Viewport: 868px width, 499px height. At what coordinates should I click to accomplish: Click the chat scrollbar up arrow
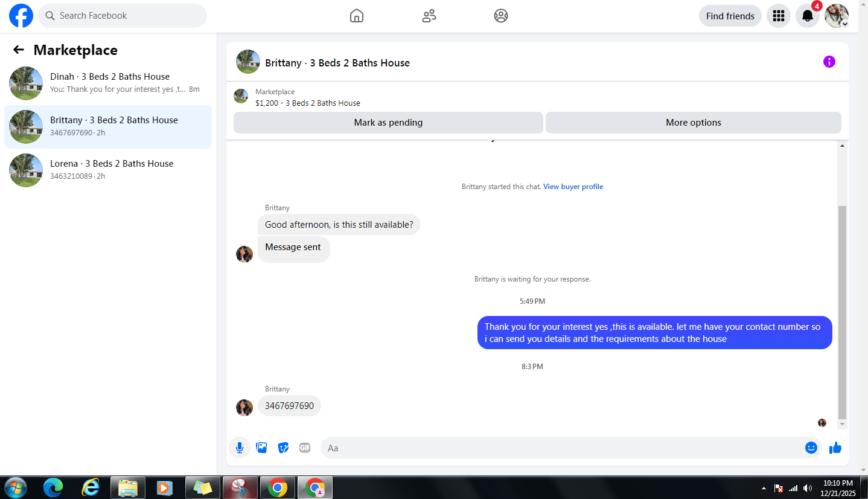point(843,146)
